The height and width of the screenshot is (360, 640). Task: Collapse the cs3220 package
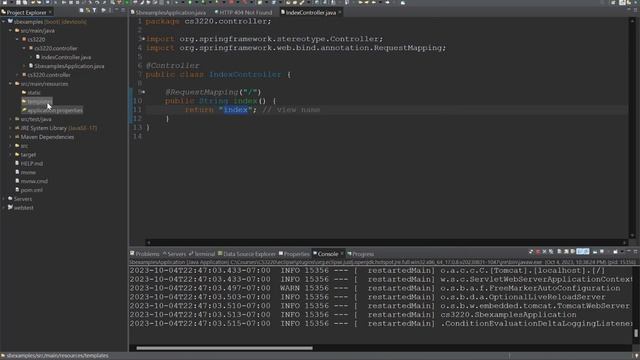pos(18,40)
